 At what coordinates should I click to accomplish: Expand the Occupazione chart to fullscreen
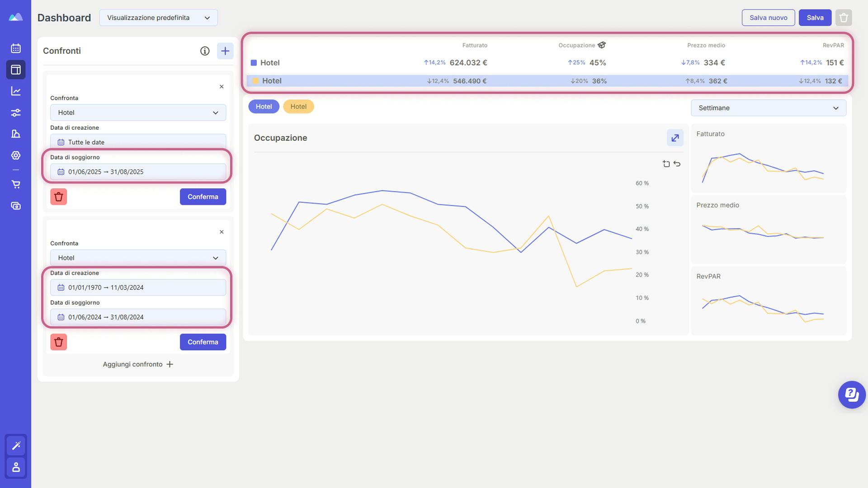tap(675, 138)
